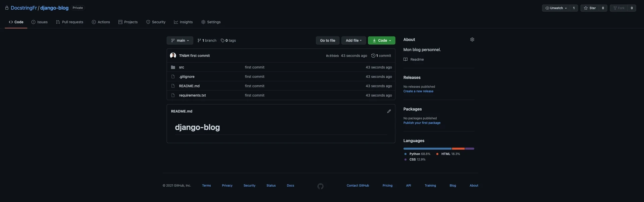The width and height of the screenshot is (644, 202).
Task: Click the Go to file button
Action: click(x=327, y=41)
